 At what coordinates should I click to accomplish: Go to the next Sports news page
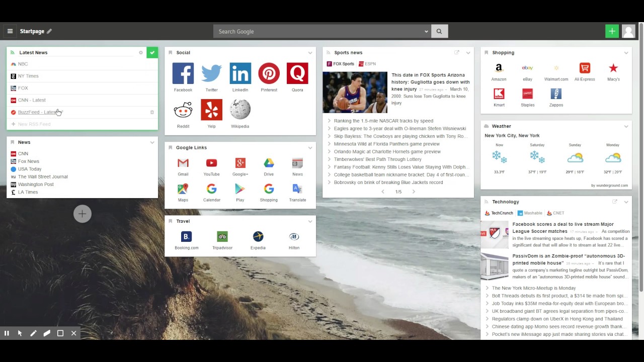414,192
